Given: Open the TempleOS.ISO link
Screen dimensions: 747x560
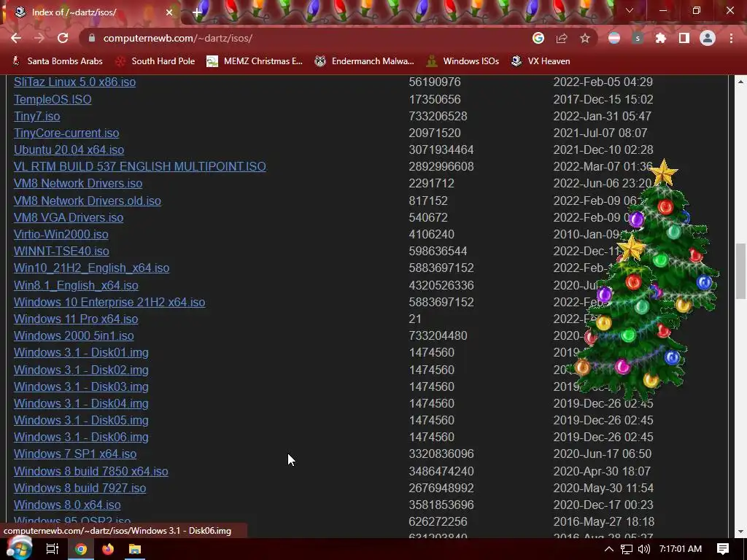Looking at the screenshot, I should point(53,99).
